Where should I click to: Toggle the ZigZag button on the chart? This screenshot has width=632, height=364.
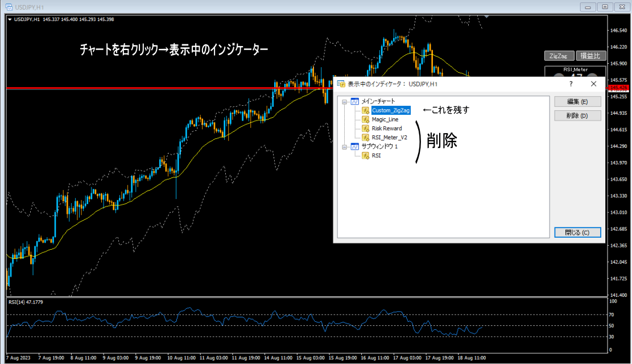pyautogui.click(x=559, y=56)
